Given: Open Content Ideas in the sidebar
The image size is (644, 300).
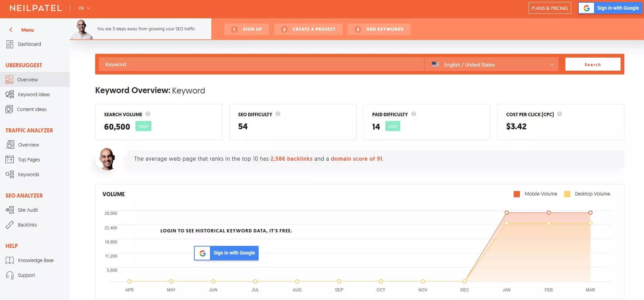Looking at the screenshot, I should (32, 109).
